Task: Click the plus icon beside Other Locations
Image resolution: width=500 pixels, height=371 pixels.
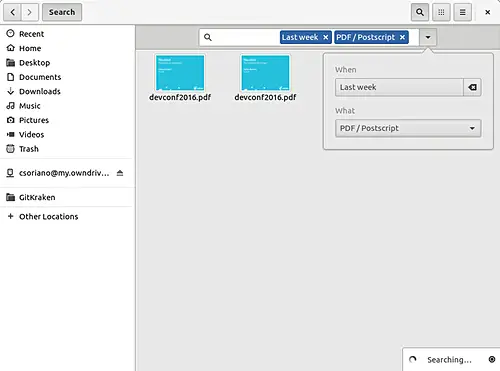Action: [11, 216]
